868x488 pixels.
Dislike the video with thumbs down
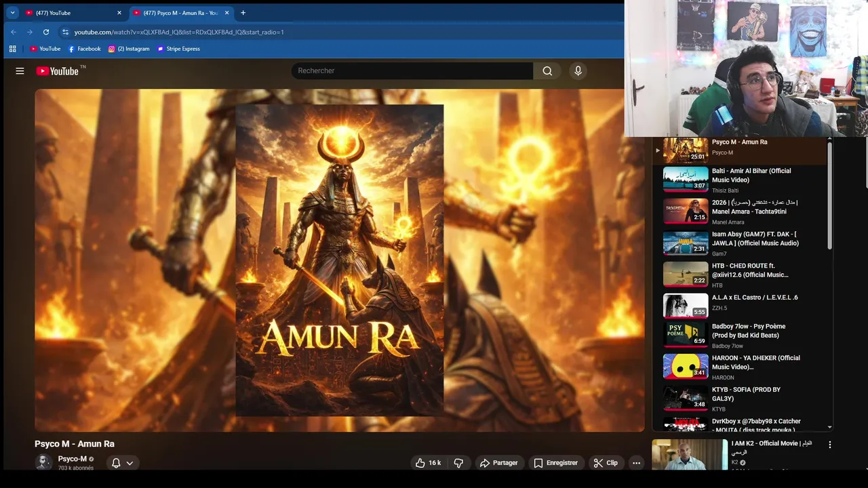[458, 463]
